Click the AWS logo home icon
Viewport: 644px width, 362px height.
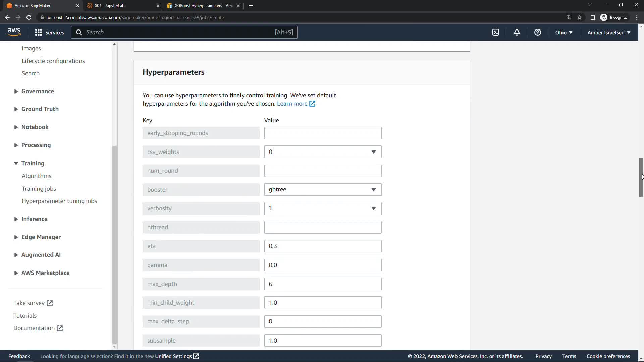(14, 32)
